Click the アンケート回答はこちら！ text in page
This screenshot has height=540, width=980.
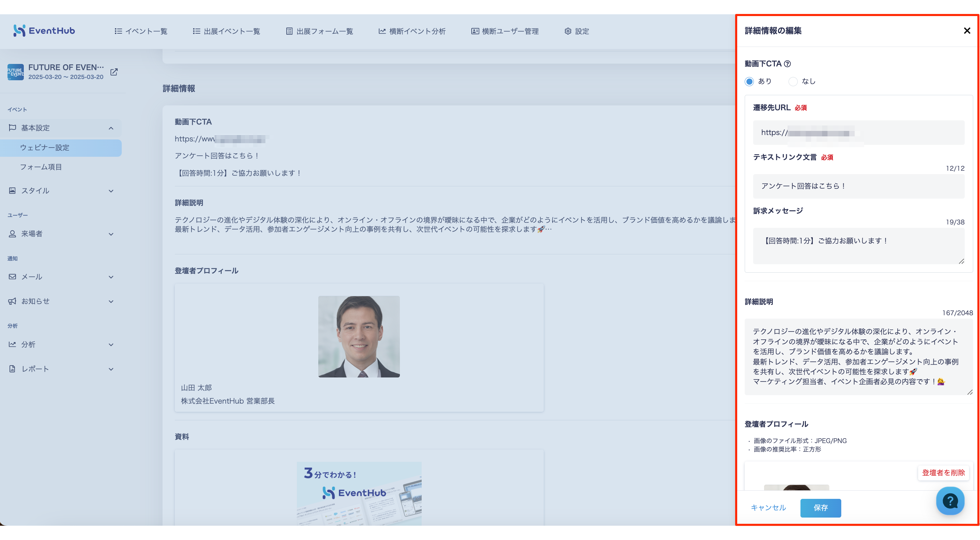218,156
